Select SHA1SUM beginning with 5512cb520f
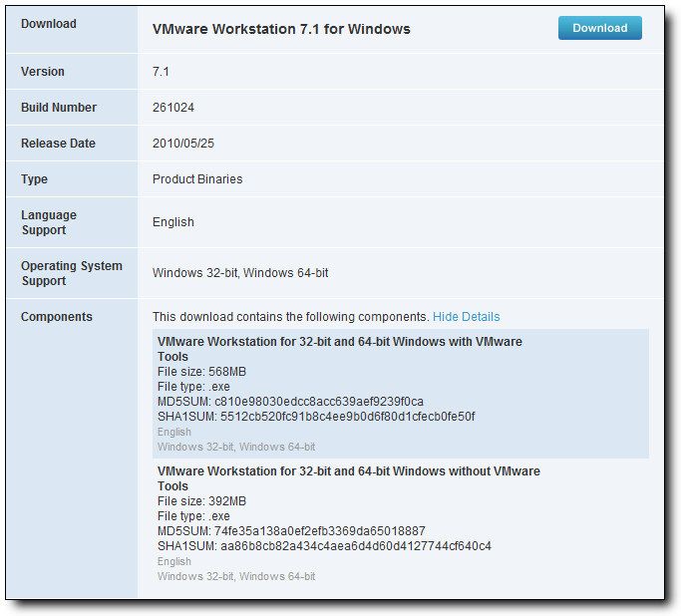This screenshot has height=616, width=681. pyautogui.click(x=316, y=417)
